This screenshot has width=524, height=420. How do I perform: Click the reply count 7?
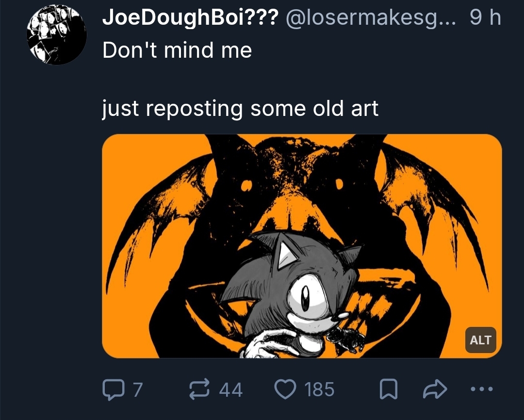point(137,389)
